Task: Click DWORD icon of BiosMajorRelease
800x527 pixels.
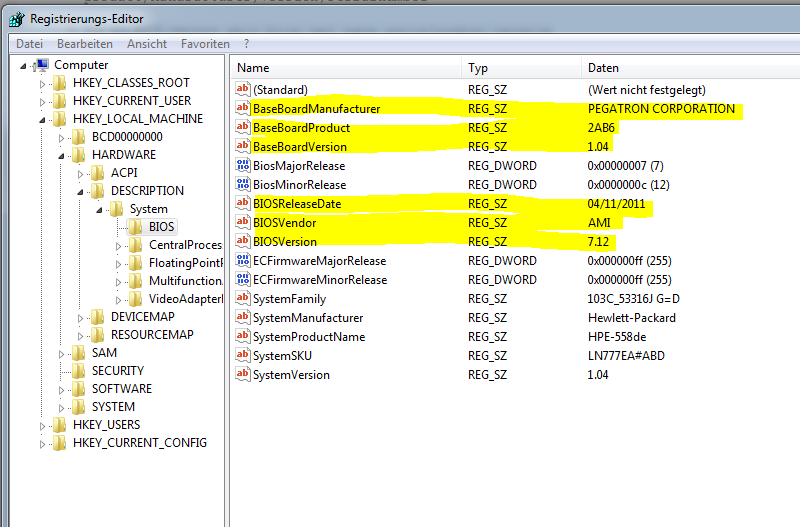Action: (242, 165)
